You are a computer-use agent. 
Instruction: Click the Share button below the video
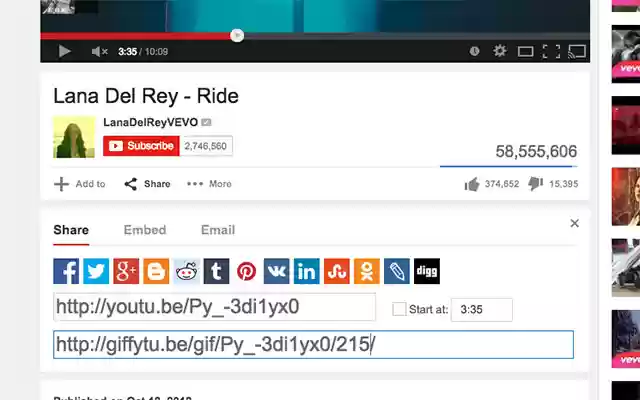coord(147,184)
